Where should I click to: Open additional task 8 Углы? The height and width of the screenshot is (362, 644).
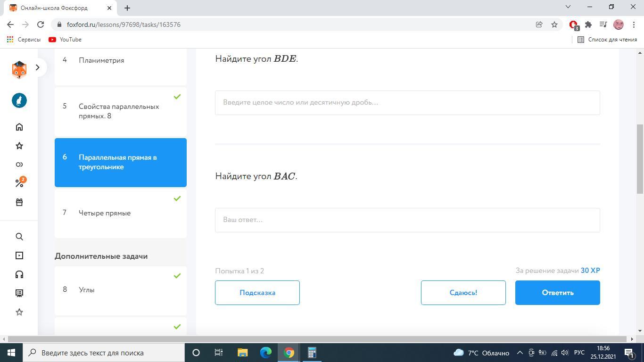coord(121,291)
